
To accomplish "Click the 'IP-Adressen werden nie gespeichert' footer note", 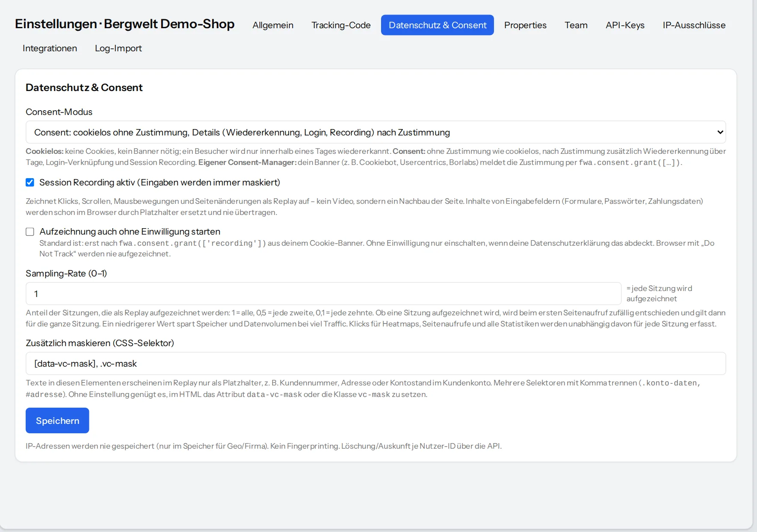I will (263, 446).
